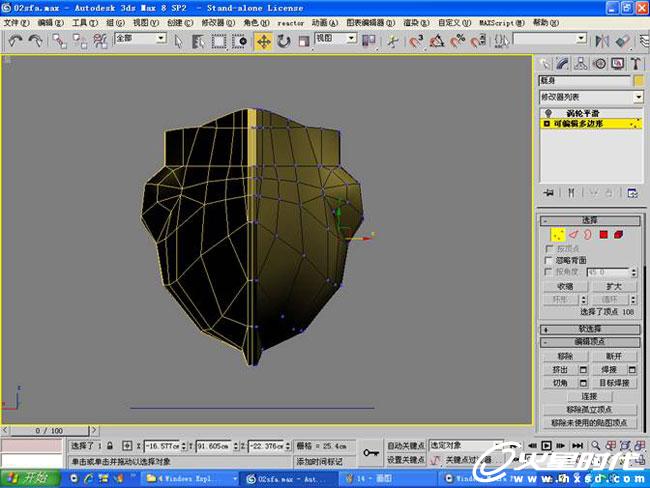
Task: Expand the 全部 selection filter dropdown
Action: pyautogui.click(x=160, y=39)
